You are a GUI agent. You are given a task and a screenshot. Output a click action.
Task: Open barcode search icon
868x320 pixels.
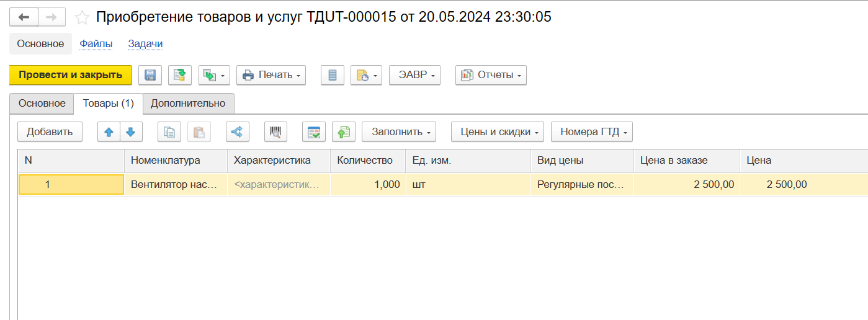coord(276,131)
